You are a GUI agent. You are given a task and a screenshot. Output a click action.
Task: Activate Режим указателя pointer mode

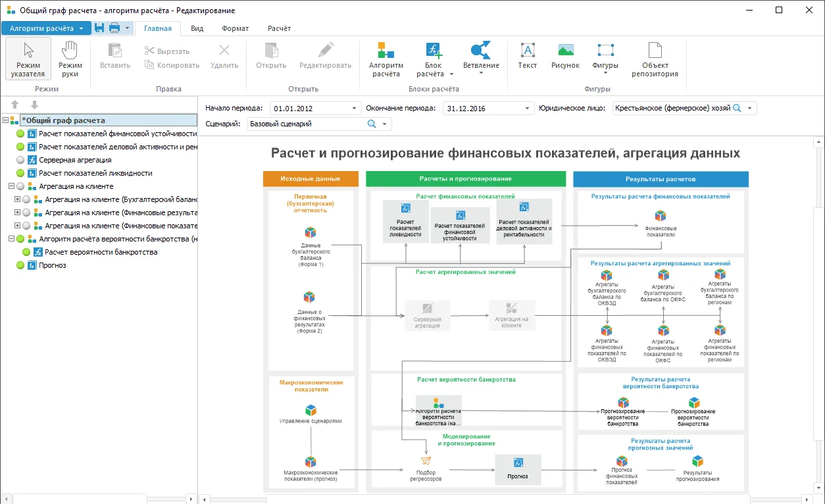[28, 59]
